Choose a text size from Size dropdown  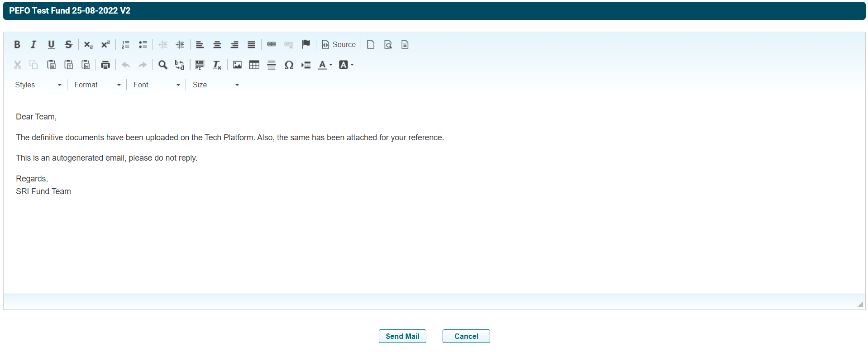pos(215,85)
